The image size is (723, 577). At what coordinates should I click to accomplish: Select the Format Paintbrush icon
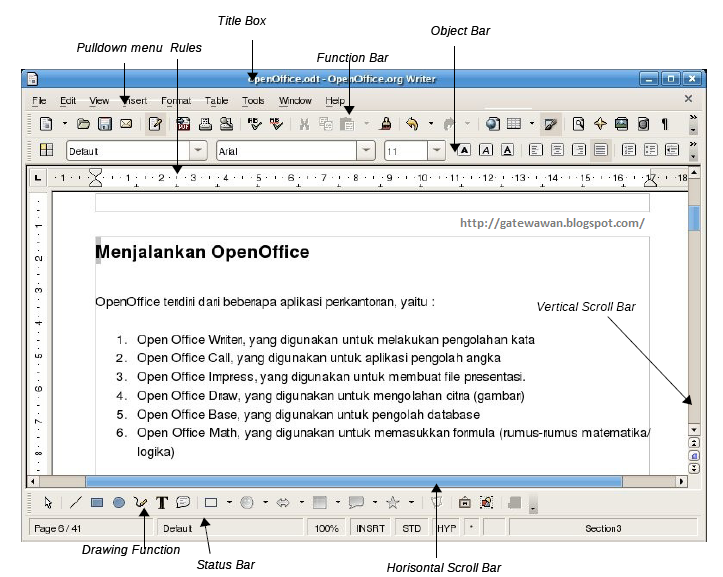pos(386,124)
